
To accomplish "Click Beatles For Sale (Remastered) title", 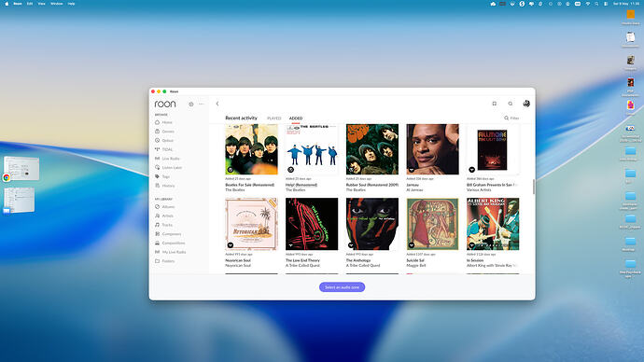I will (x=250, y=185).
